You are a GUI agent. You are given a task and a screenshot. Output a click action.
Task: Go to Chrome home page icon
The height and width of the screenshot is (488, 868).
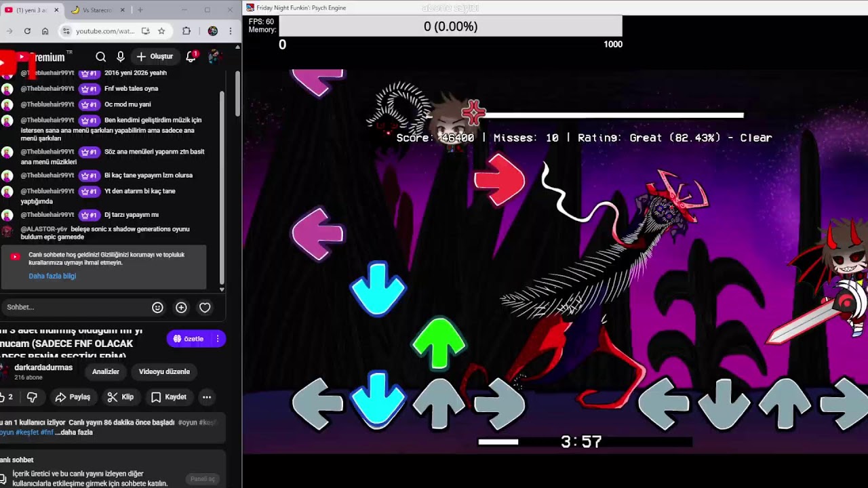tap(45, 31)
